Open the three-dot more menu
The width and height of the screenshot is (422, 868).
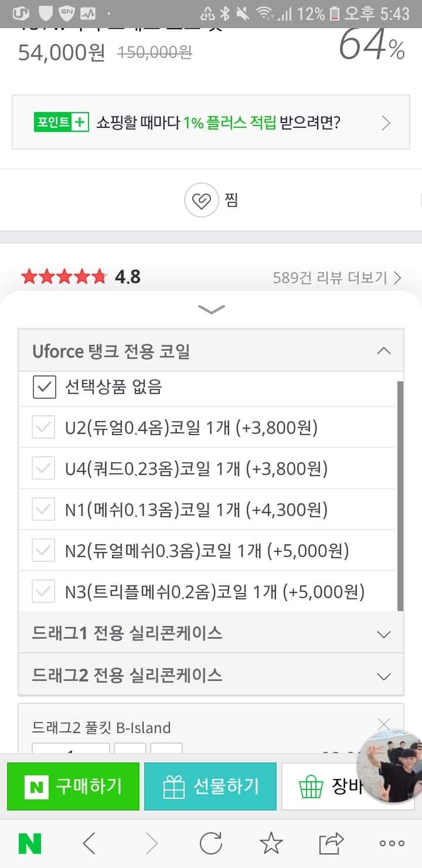[x=392, y=843]
